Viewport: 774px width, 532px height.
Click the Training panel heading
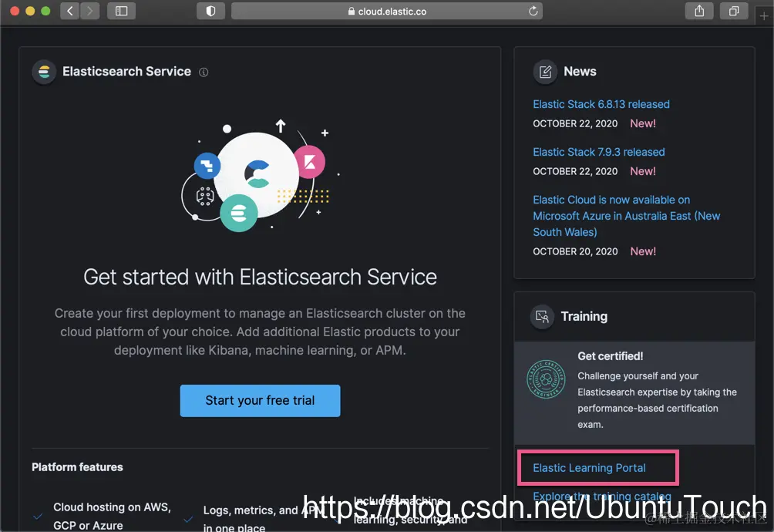[x=584, y=316]
